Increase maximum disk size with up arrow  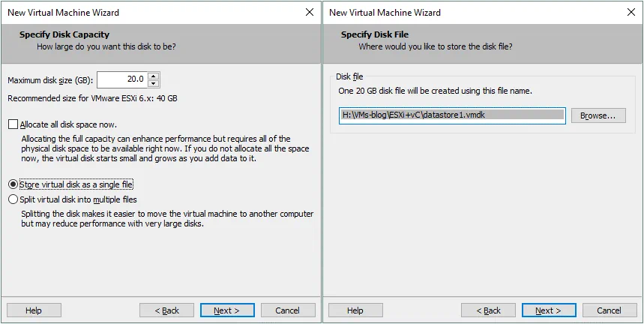coord(154,76)
